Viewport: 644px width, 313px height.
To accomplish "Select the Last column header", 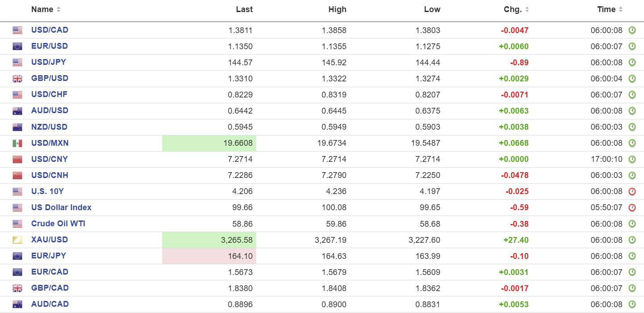I will pos(244,9).
